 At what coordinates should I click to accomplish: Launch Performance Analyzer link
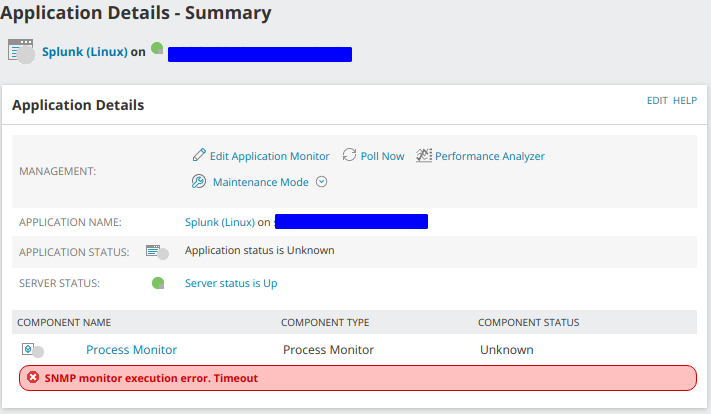click(x=490, y=156)
